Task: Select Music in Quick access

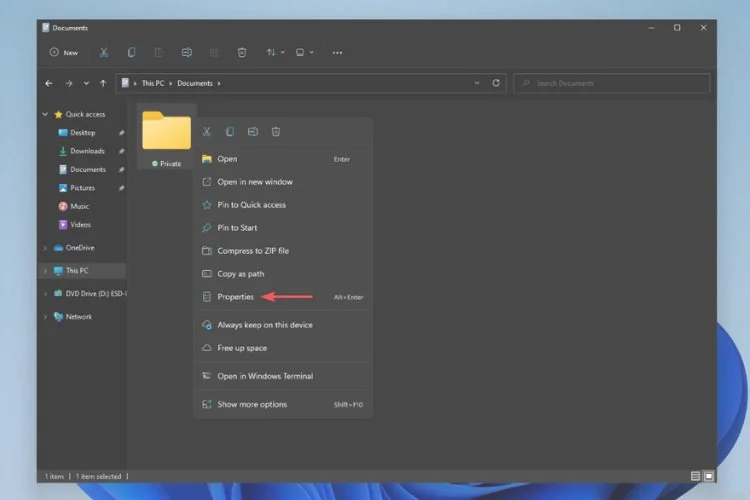Action: click(x=79, y=206)
